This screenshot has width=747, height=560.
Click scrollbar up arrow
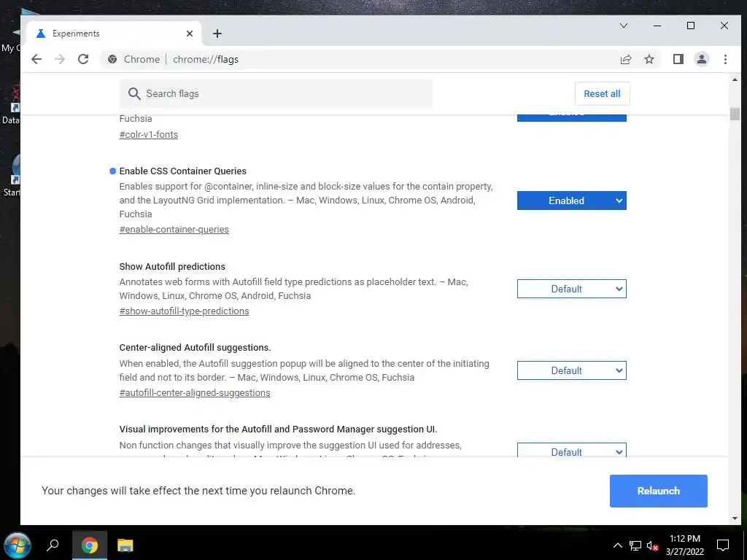coord(735,79)
